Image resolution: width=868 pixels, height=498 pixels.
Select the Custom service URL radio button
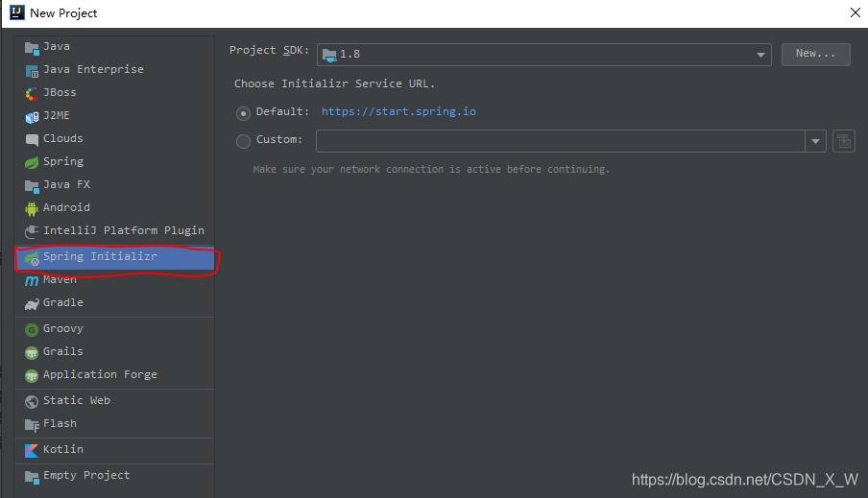click(243, 142)
